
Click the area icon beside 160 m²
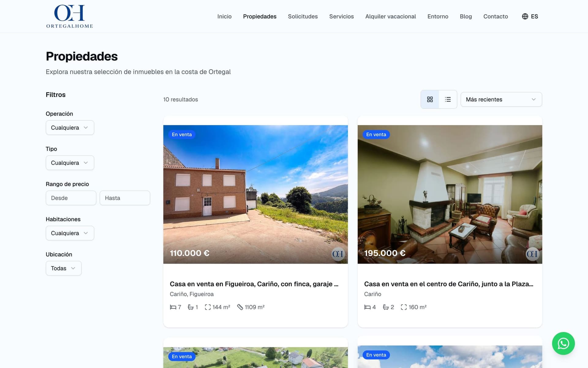(404, 307)
